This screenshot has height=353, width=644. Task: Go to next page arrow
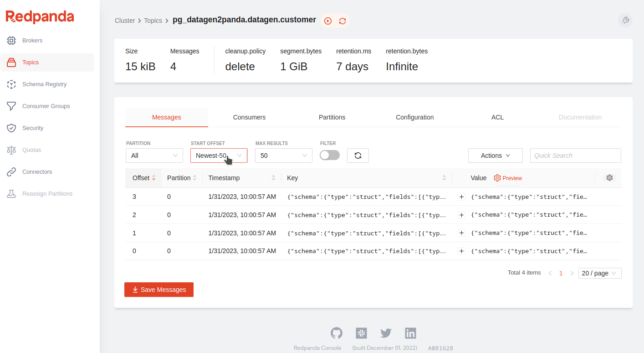[x=572, y=273]
